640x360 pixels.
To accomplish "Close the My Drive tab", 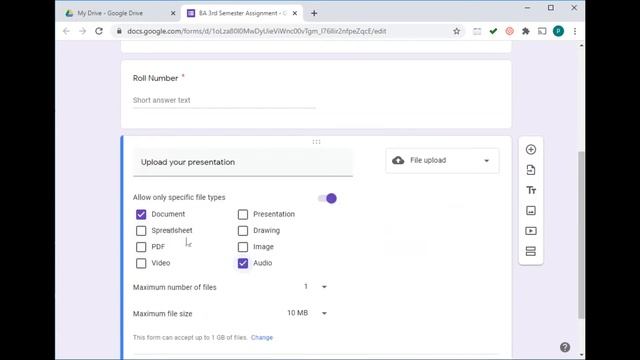I will pos(173,13).
